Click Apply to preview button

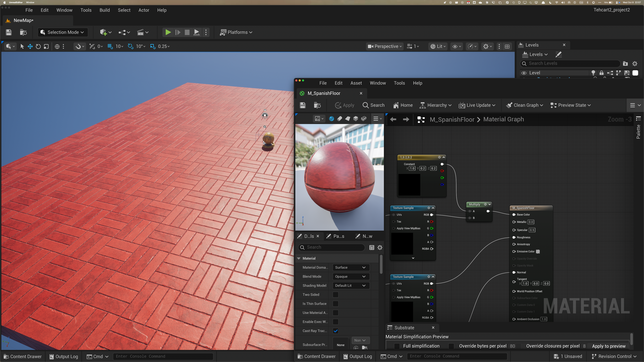tap(609, 346)
